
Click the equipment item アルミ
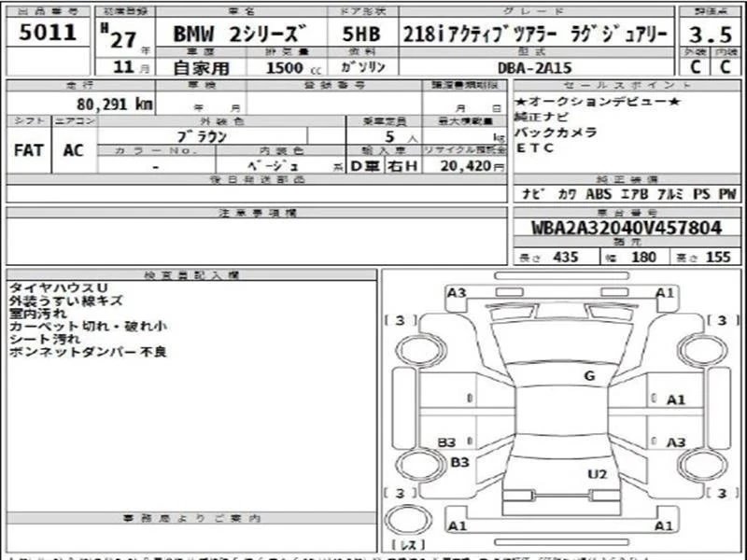(x=669, y=194)
